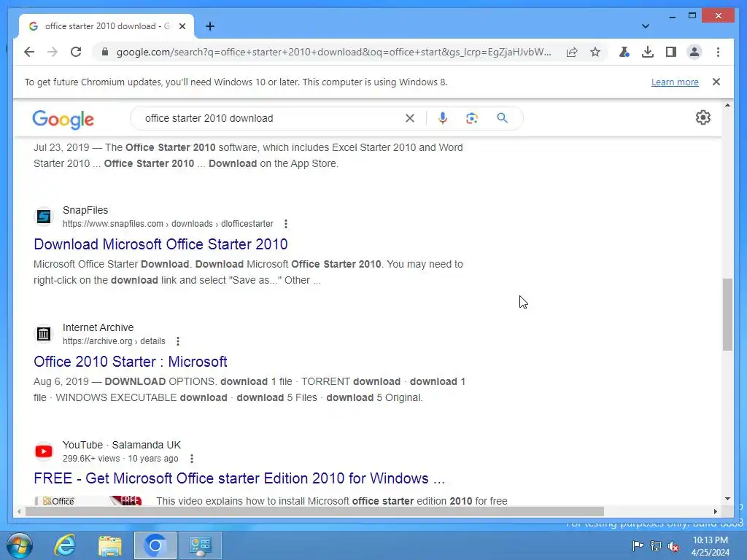The width and height of the screenshot is (747, 560).
Task: Click YouTube · Salamanda UK source text
Action: click(x=122, y=445)
